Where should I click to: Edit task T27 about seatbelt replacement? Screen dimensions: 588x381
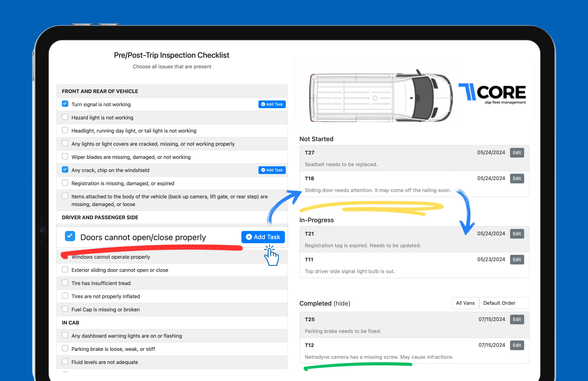pyautogui.click(x=517, y=153)
